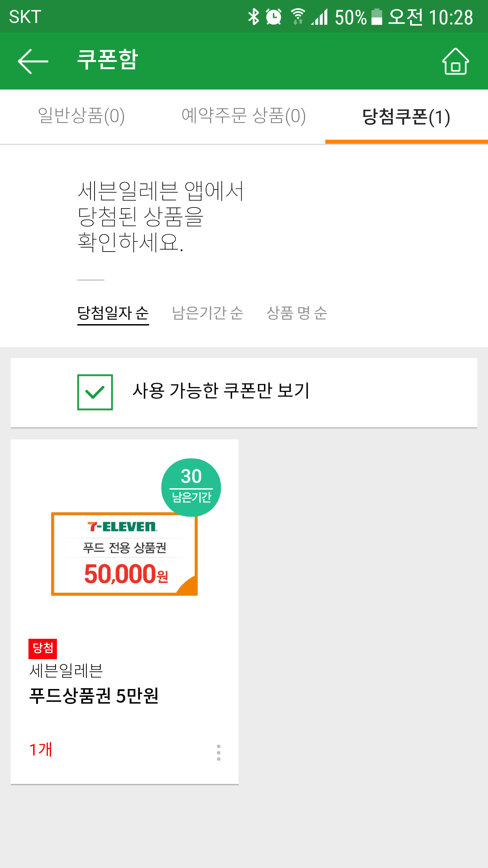Sort by 상품 명 순
This screenshot has height=868, width=488.
[297, 313]
